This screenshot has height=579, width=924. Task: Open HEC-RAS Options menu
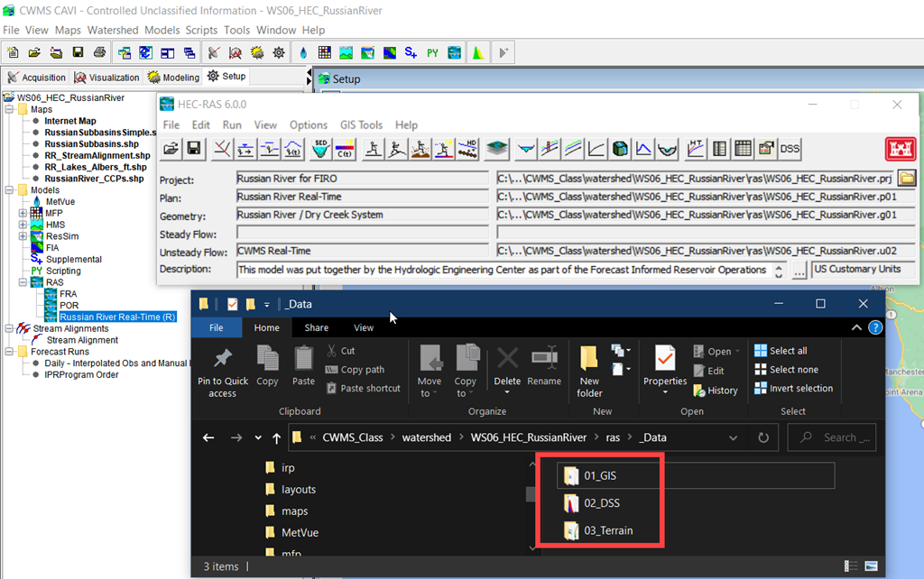309,124
